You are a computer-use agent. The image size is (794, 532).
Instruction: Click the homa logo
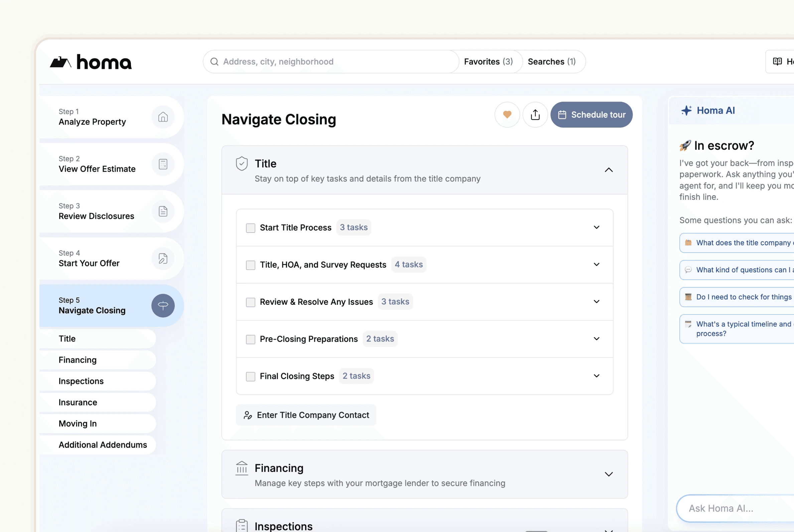[x=91, y=62]
